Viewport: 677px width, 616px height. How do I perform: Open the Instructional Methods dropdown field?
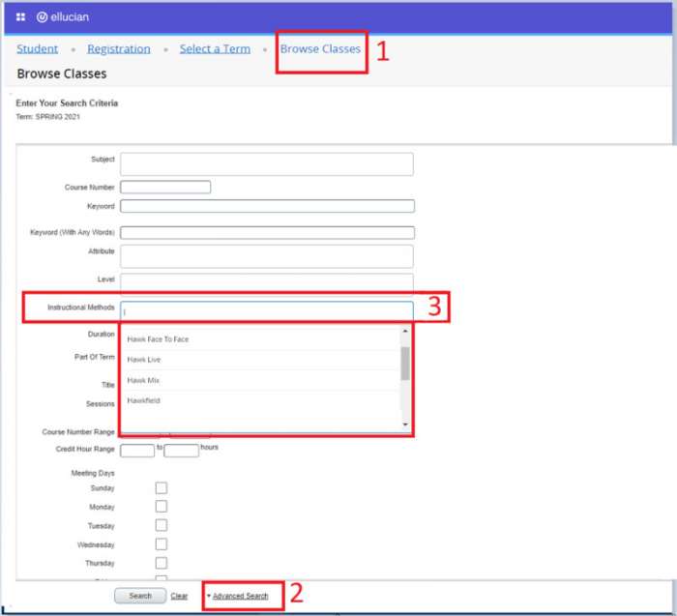pyautogui.click(x=267, y=310)
